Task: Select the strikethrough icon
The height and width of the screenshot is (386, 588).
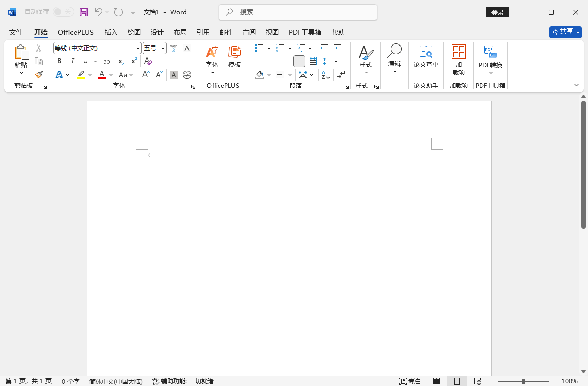Action: 107,61
